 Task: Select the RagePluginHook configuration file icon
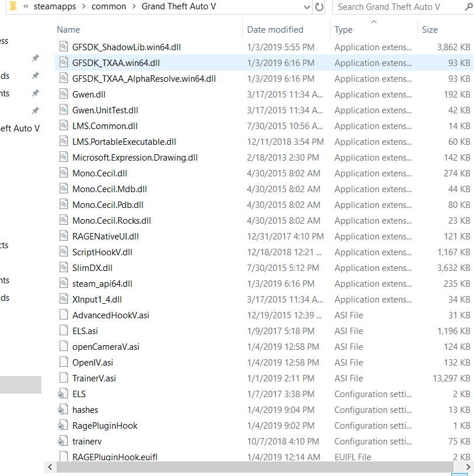point(62,426)
